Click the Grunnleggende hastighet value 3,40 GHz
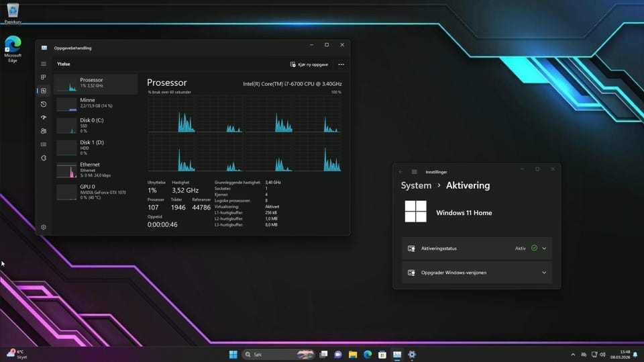Viewport: 644px width, 362px height. [x=273, y=182]
